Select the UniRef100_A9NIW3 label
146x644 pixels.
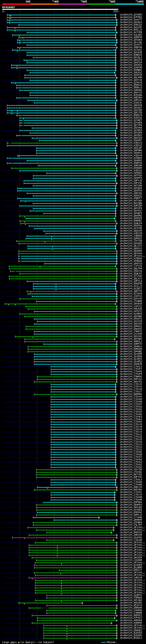[x=131, y=90]
